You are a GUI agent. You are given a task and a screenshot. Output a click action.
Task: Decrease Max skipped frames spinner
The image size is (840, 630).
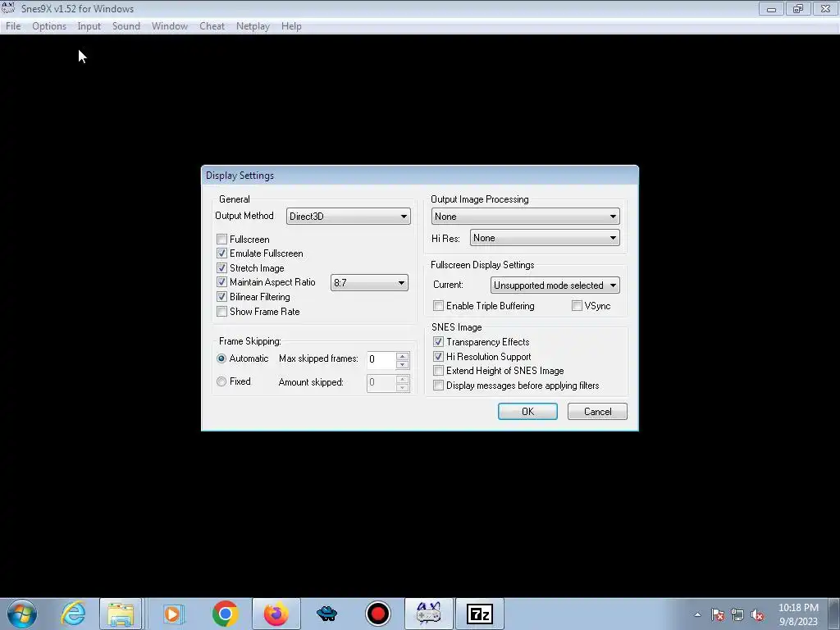[x=402, y=364]
